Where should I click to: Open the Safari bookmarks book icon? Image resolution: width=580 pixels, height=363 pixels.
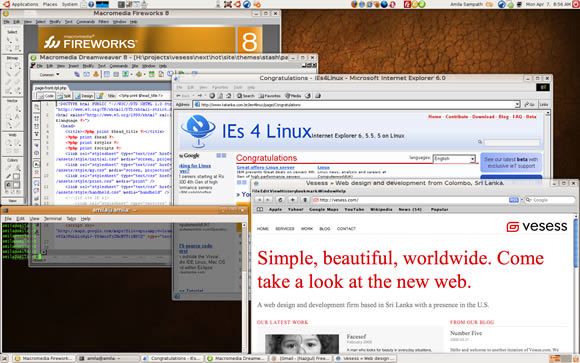click(260, 209)
